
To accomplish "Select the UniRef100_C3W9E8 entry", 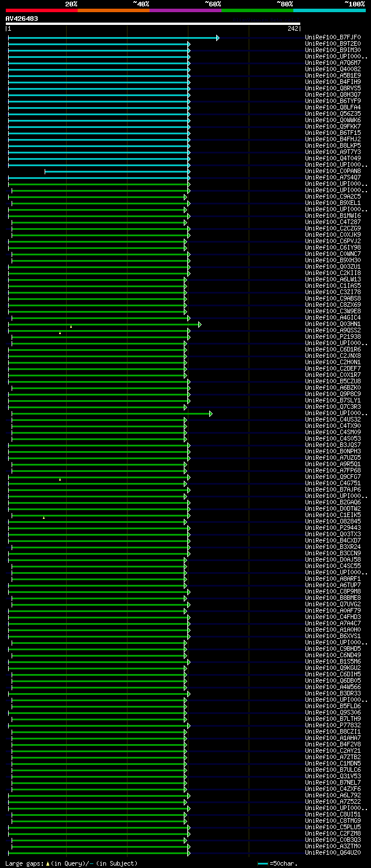I will pyautogui.click(x=333, y=312).
